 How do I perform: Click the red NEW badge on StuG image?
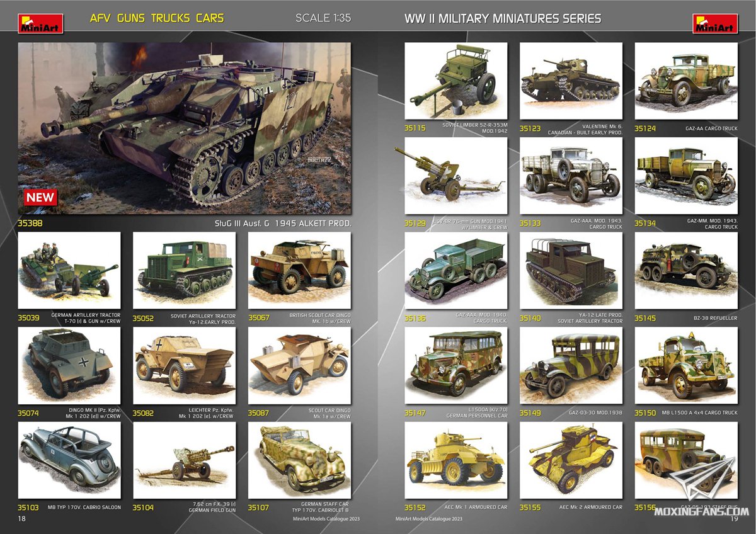[41, 197]
